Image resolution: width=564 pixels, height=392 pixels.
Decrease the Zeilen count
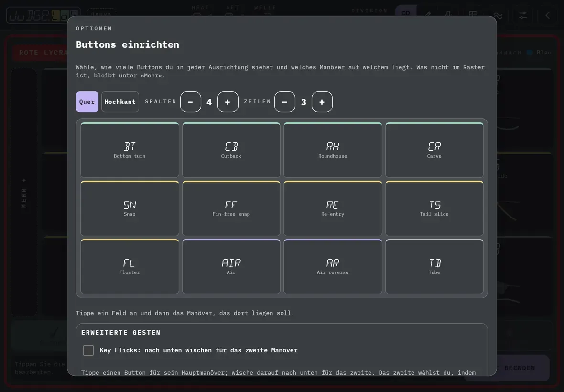285,102
